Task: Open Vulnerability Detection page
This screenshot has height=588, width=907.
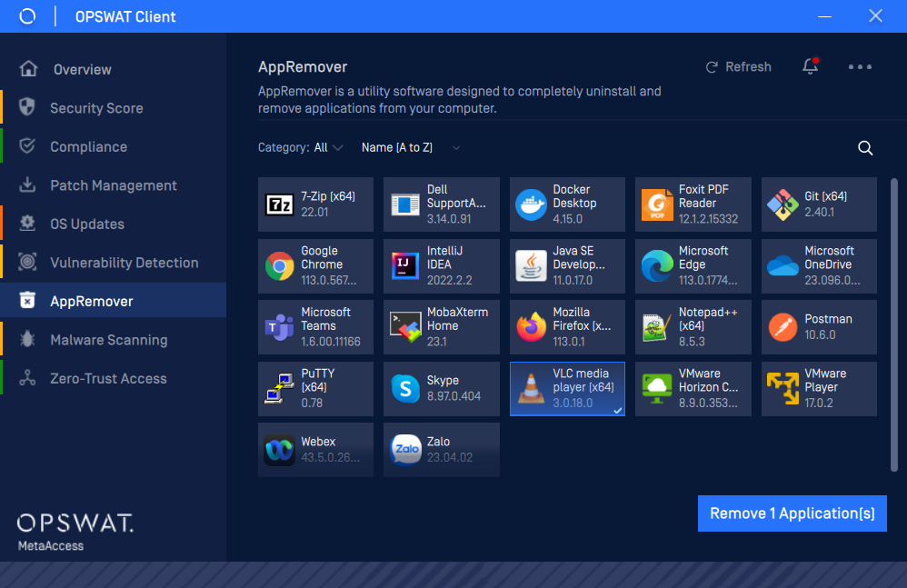Action: pyautogui.click(x=113, y=263)
